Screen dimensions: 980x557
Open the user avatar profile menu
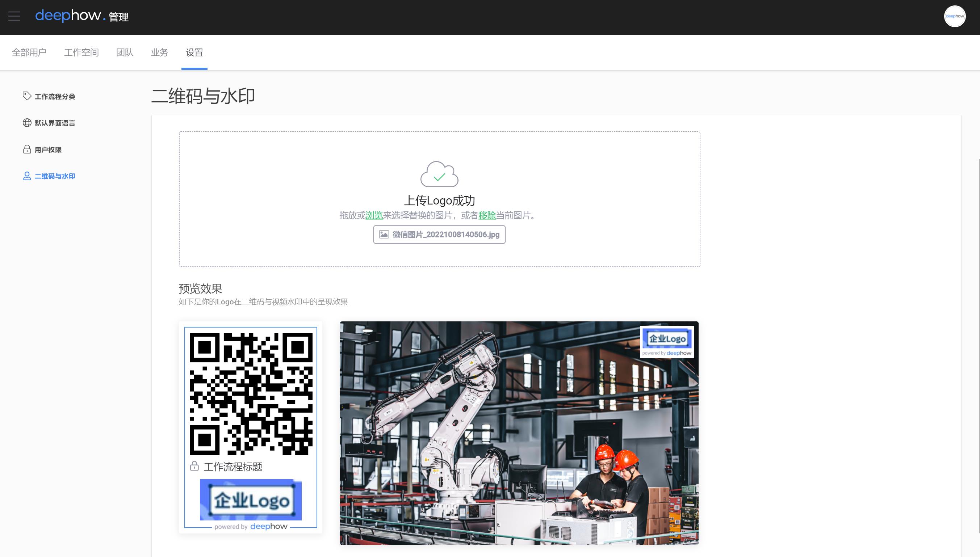[x=955, y=16]
